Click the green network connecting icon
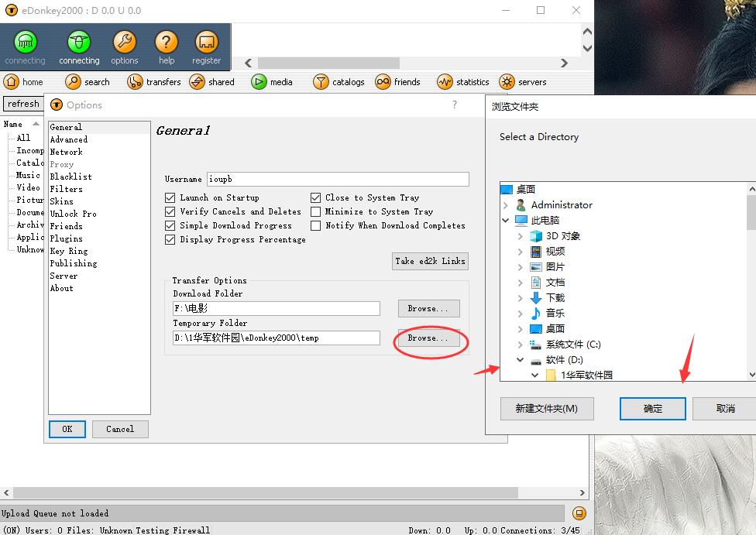The image size is (756, 535). pos(25,42)
